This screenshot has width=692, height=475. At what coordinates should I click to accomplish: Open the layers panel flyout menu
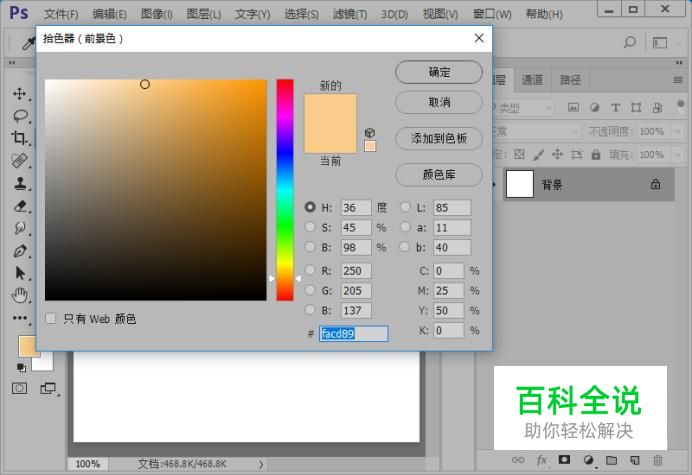tap(678, 80)
